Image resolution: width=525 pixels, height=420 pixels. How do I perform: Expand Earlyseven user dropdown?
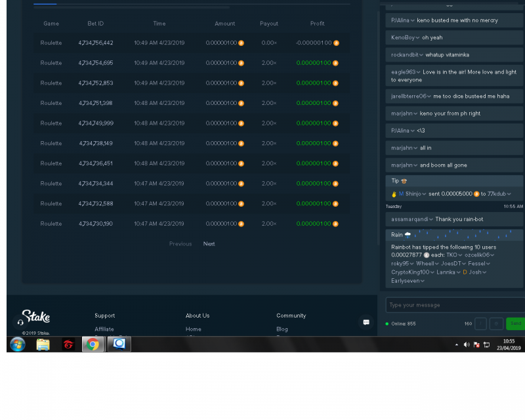tap(423, 282)
